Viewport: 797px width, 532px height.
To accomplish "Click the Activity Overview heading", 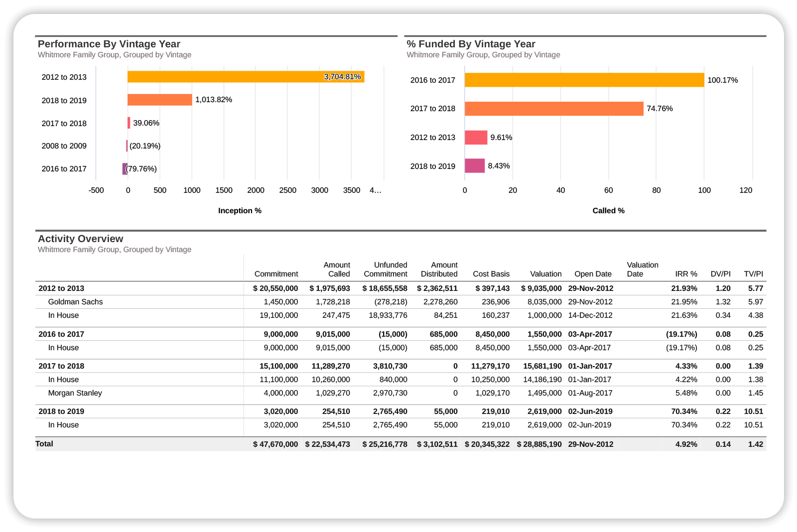I will pyautogui.click(x=81, y=239).
